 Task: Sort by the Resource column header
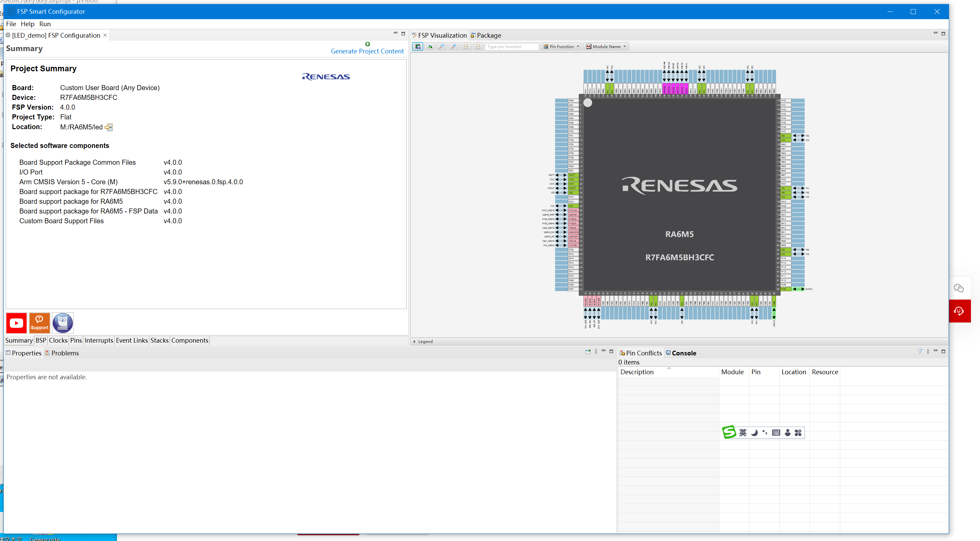825,372
